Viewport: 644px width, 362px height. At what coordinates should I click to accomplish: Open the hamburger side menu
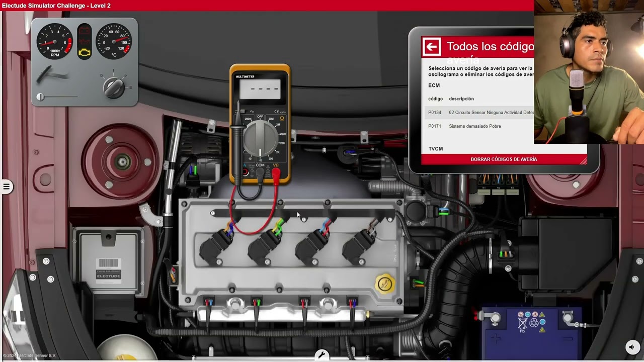[6, 187]
